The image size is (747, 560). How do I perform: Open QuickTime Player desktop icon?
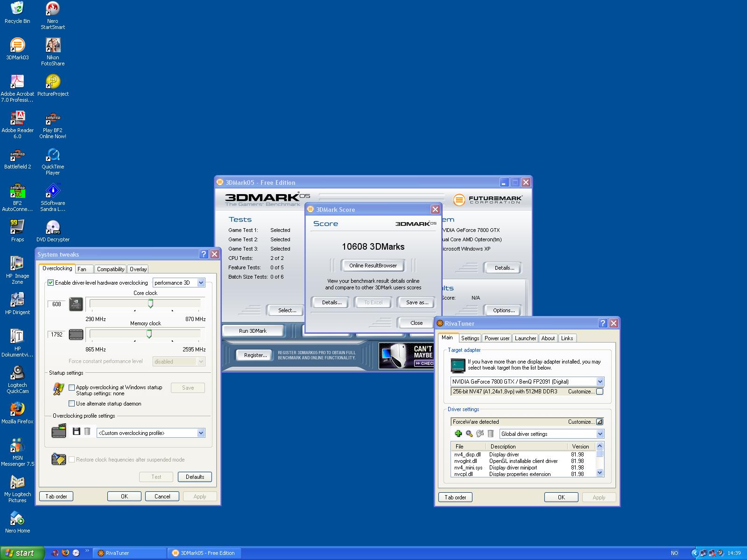(x=53, y=161)
